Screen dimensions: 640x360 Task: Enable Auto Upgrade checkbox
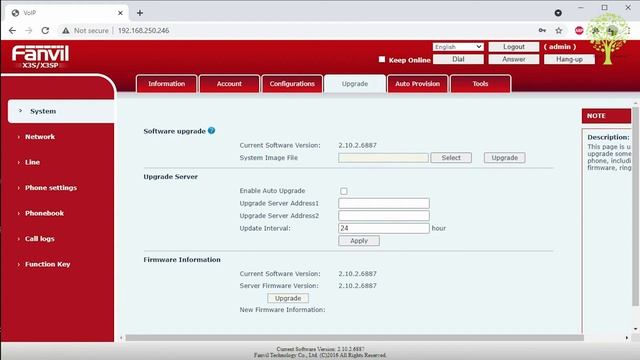(344, 191)
